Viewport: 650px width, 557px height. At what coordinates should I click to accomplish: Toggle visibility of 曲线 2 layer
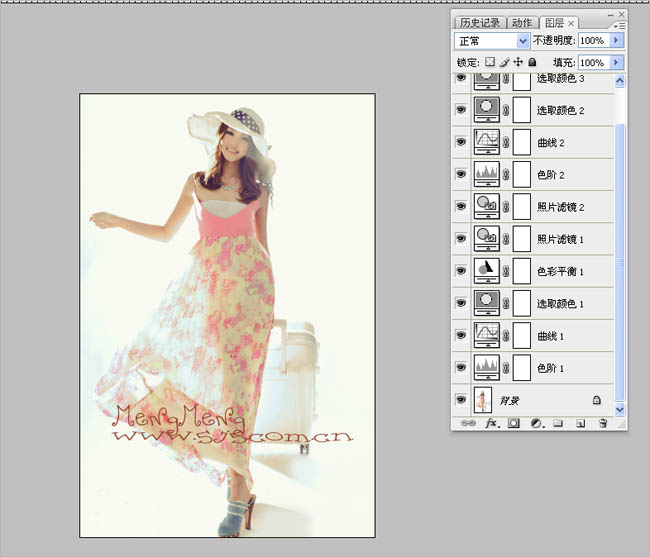461,142
